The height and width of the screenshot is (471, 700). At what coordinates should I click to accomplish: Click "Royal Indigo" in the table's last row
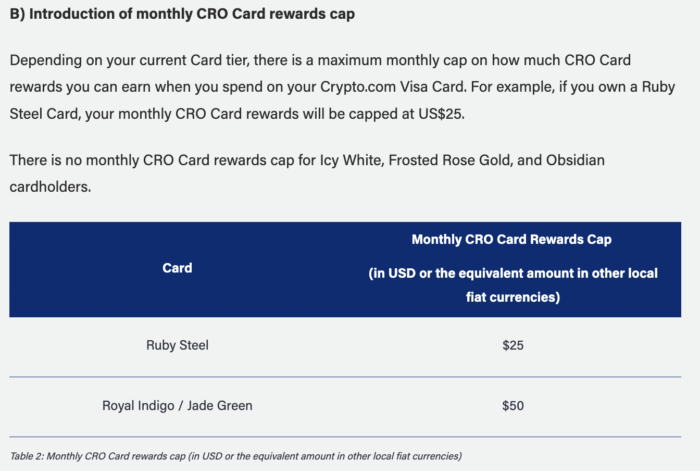[141, 405]
